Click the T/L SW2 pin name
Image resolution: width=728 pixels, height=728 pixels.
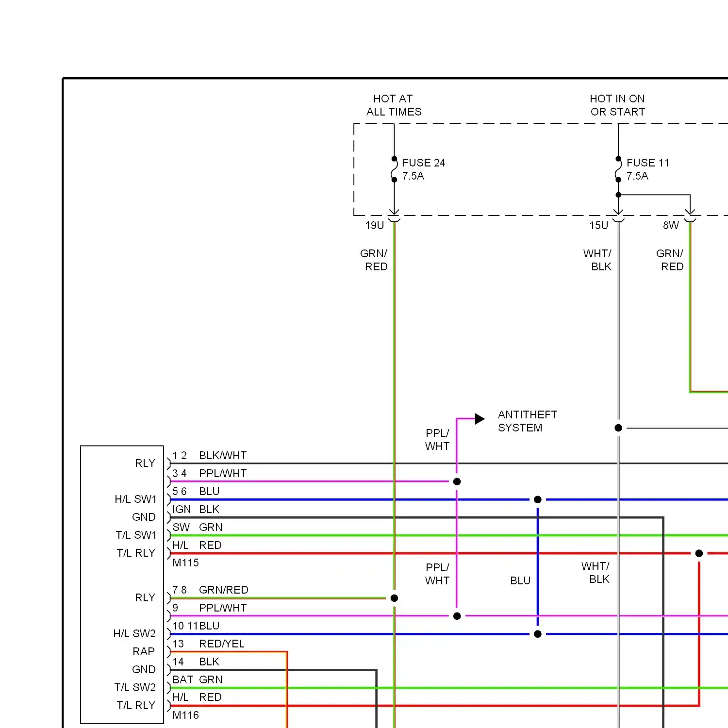135,688
